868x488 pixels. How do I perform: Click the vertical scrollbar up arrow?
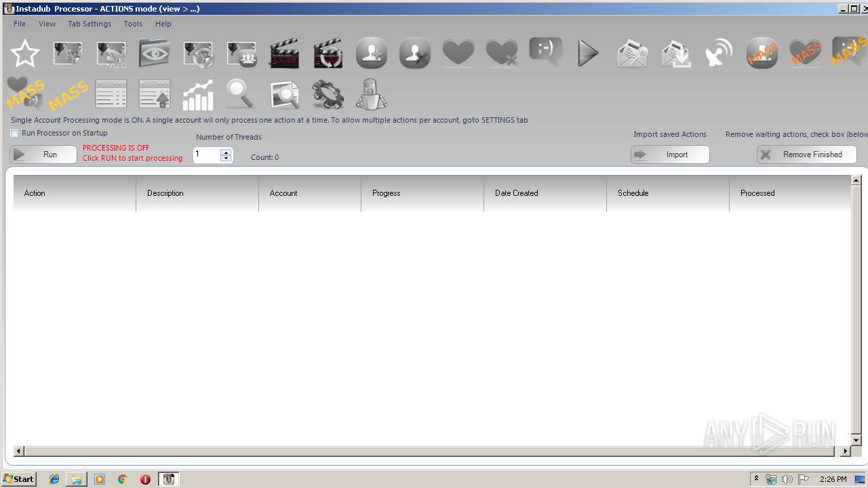[856, 180]
